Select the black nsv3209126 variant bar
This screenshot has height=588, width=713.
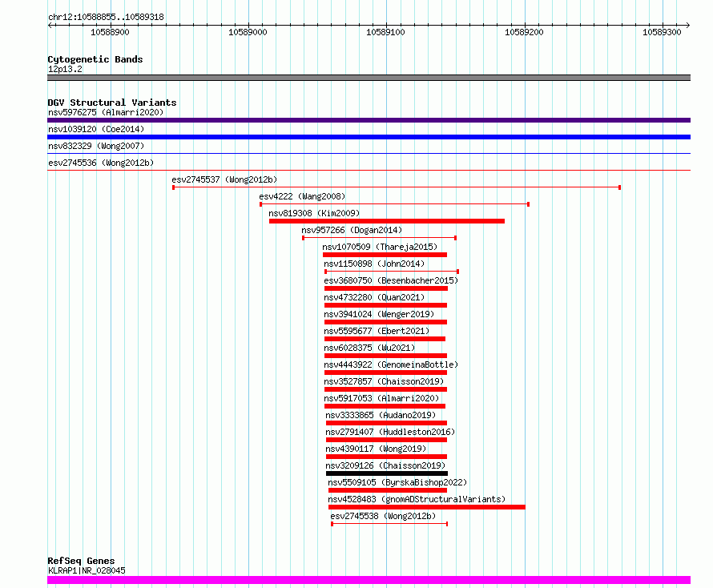point(387,474)
